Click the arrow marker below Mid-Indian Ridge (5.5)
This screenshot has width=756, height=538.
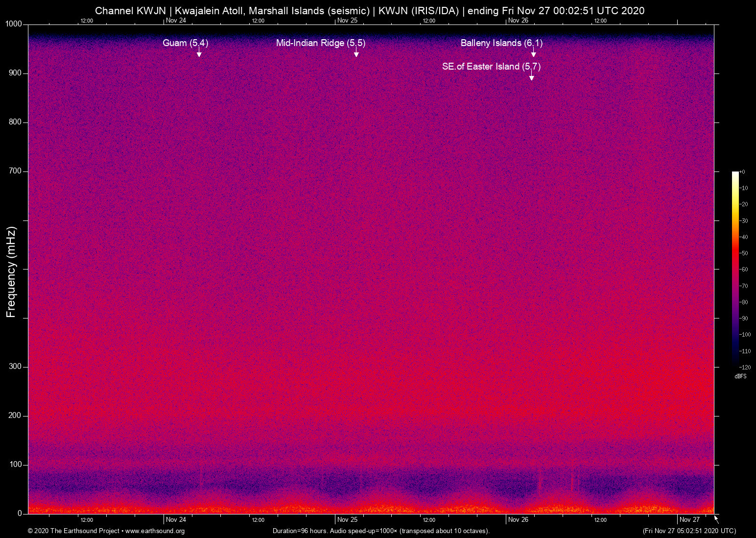pyautogui.click(x=356, y=53)
